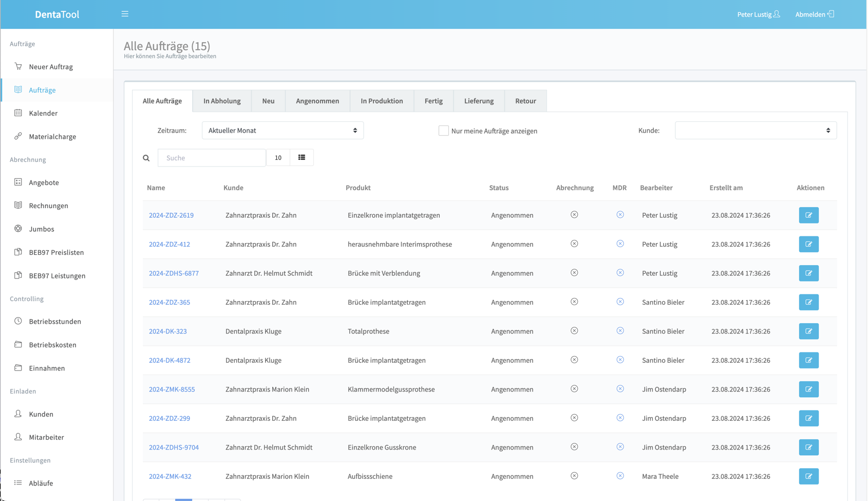868x501 pixels.
Task: Sort by the Kunde column header
Action: [x=233, y=188]
